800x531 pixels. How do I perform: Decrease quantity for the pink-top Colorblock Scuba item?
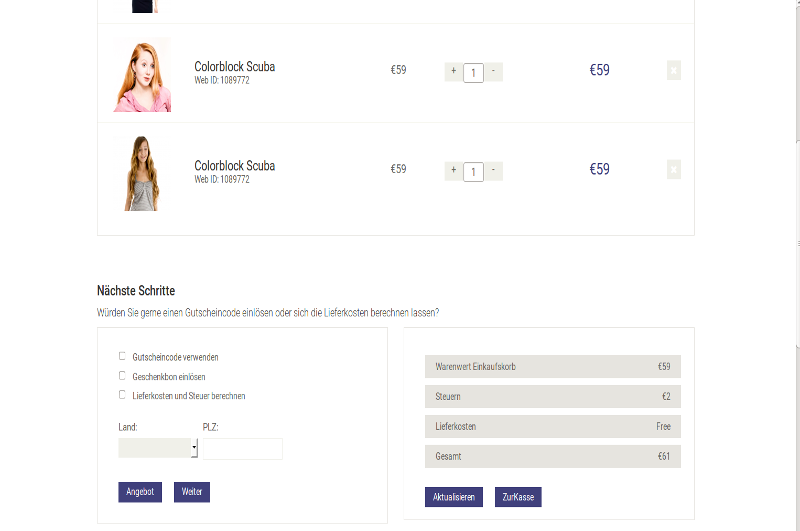point(494,71)
